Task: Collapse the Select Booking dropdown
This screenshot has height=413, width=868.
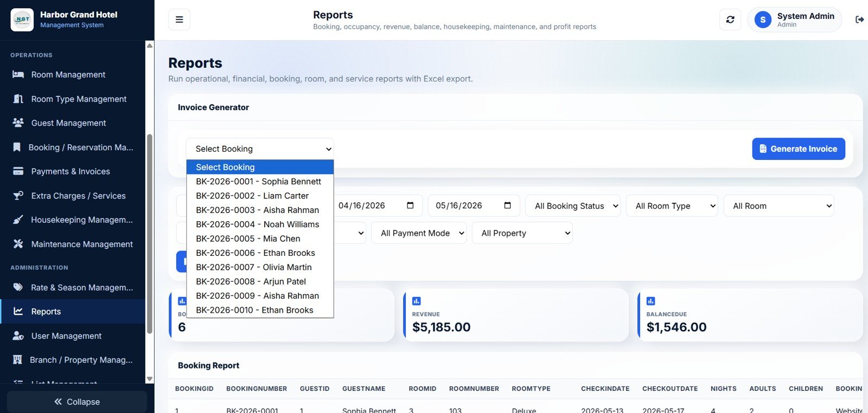Action: pos(260,149)
